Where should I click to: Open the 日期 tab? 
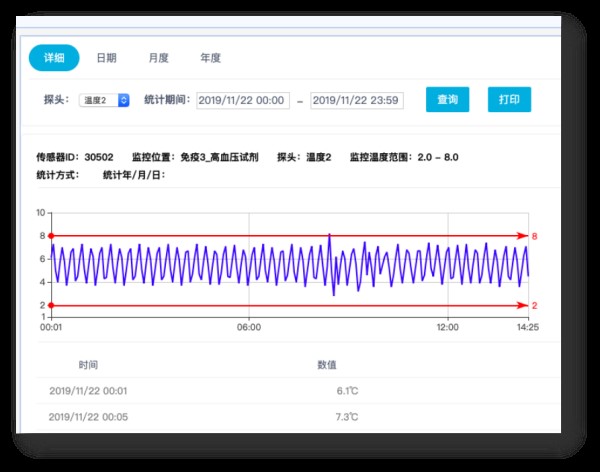pos(106,58)
